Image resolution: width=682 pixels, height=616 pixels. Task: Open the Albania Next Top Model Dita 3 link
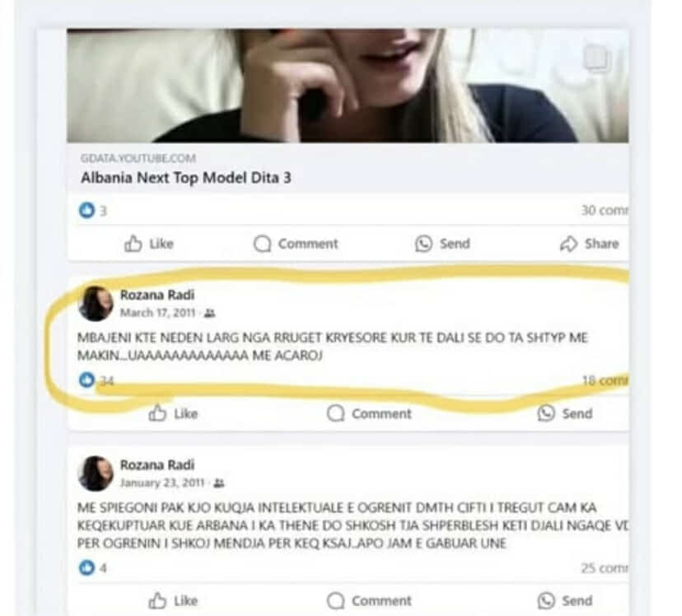185,178
